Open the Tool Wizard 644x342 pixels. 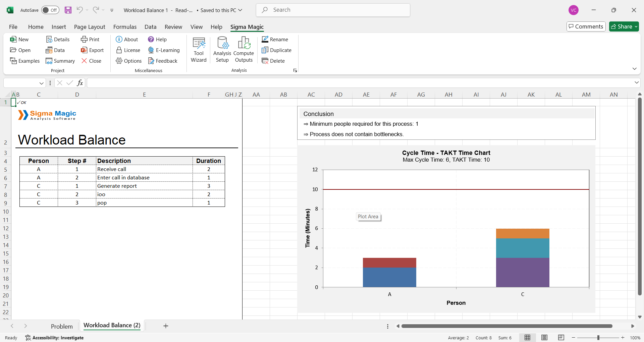[x=199, y=50]
